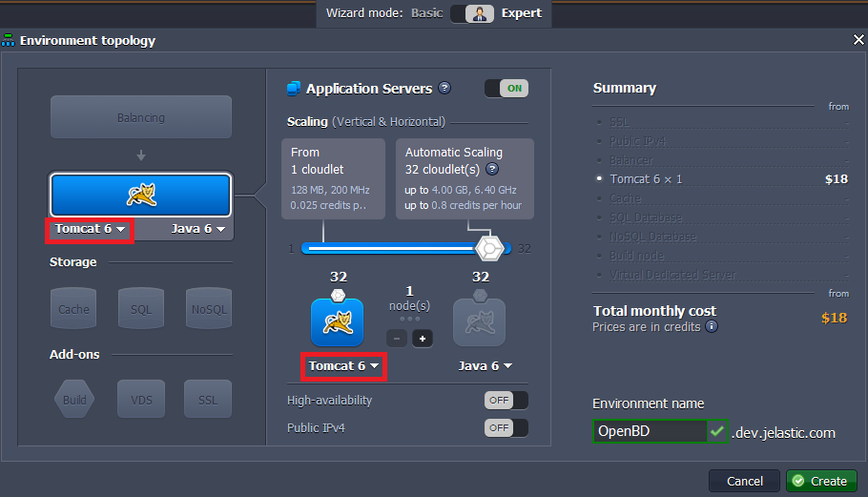Enable the Build node add-on
This screenshot has height=497, width=868.
point(73,399)
